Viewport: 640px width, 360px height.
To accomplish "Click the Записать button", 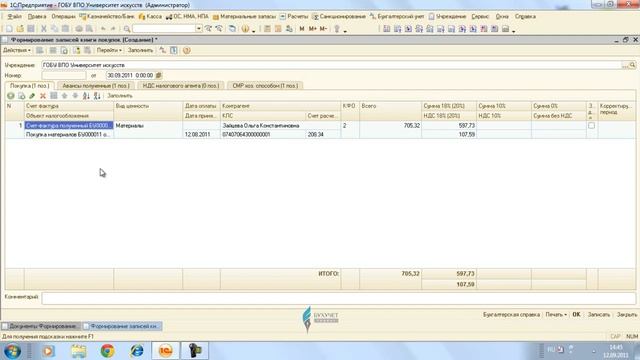I will 599,315.
